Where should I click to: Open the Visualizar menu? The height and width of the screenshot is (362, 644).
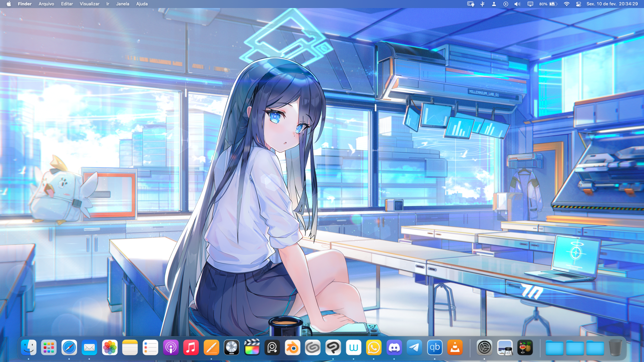[x=90, y=4]
